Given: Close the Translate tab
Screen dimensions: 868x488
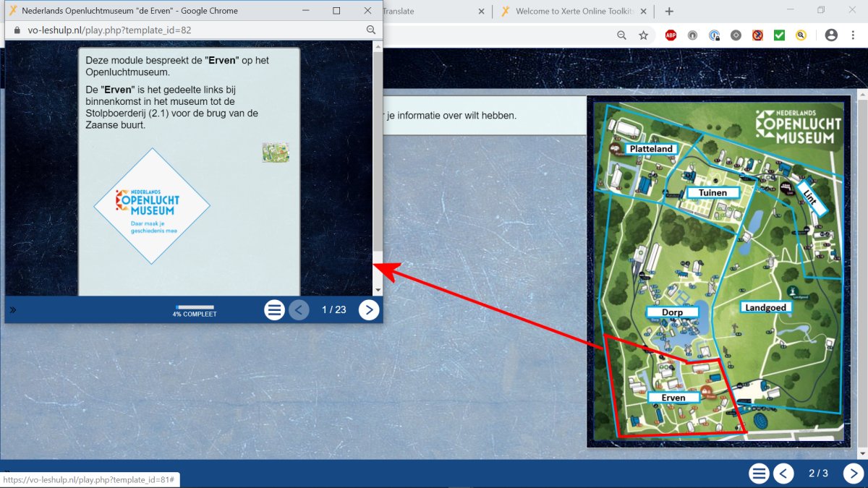Looking at the screenshot, I should (482, 12).
